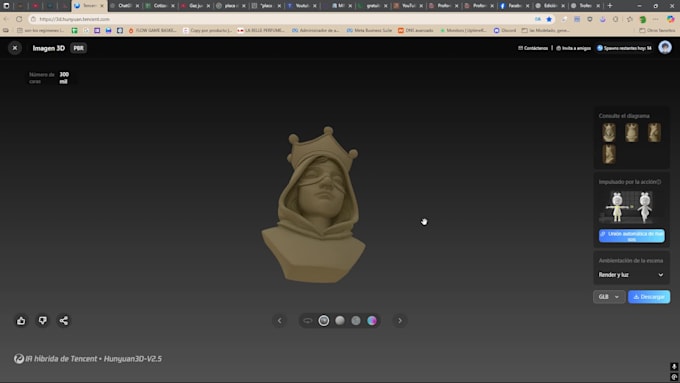This screenshot has height=383, width=680.
Task: Expand the Render y luz dropdown
Action: (x=631, y=275)
